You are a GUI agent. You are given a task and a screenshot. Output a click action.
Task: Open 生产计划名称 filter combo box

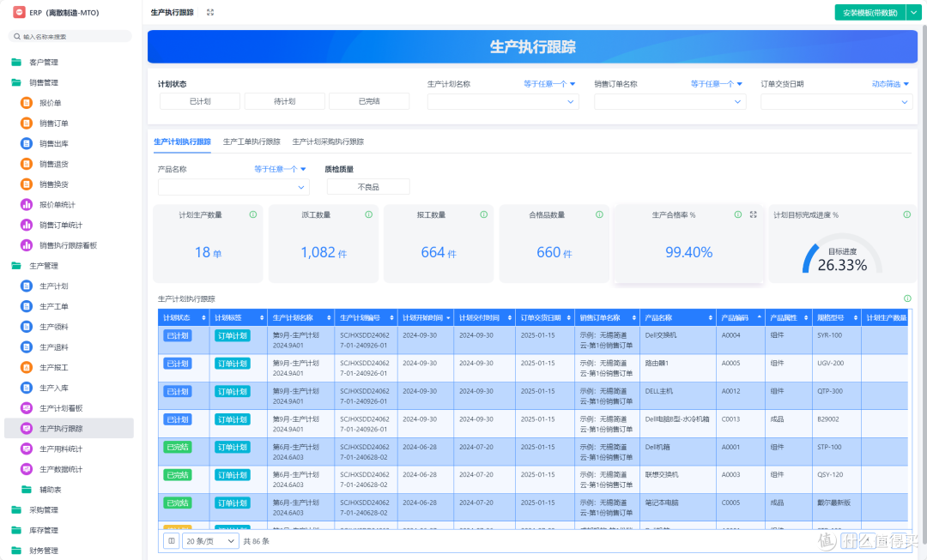click(x=503, y=101)
